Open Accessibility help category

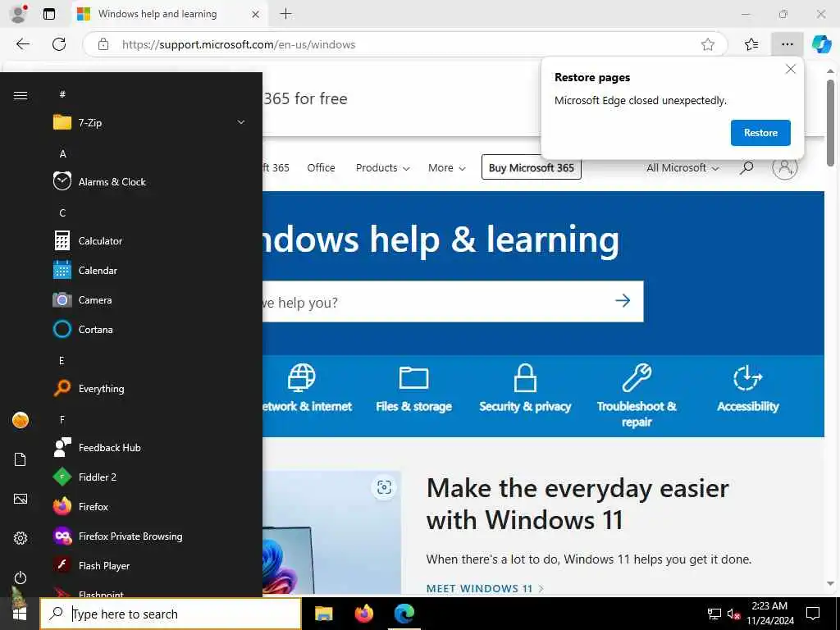coord(748,388)
